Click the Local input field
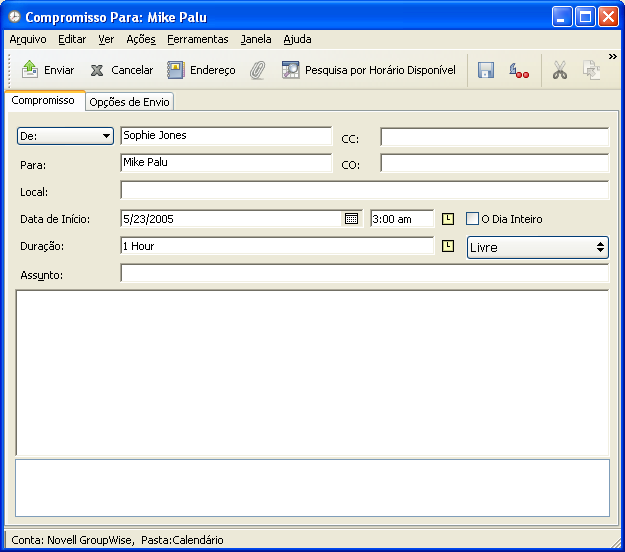This screenshot has height=552, width=625. (365, 190)
